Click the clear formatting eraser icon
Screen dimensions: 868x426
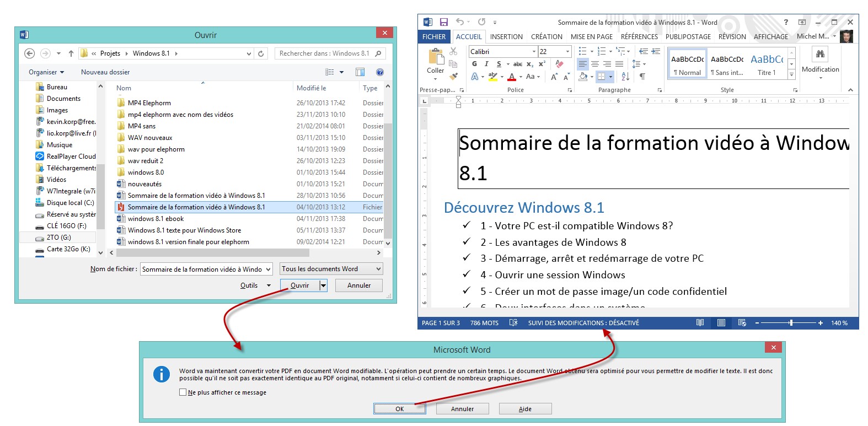(x=560, y=64)
